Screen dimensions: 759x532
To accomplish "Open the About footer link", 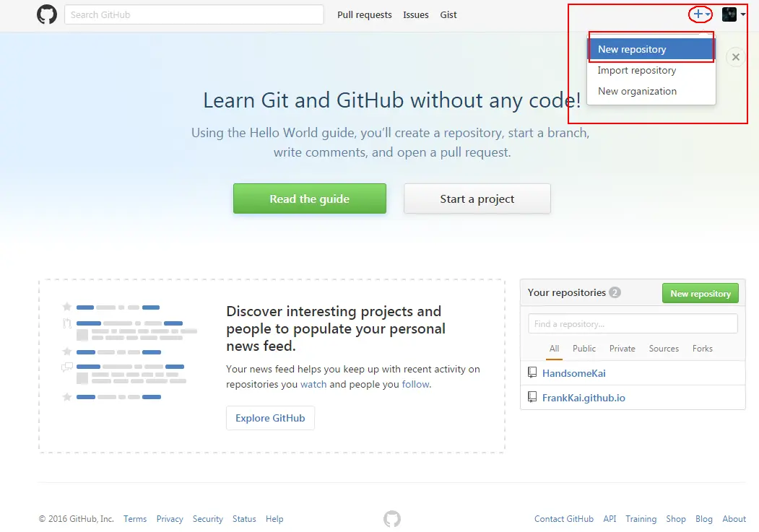I will [x=734, y=519].
